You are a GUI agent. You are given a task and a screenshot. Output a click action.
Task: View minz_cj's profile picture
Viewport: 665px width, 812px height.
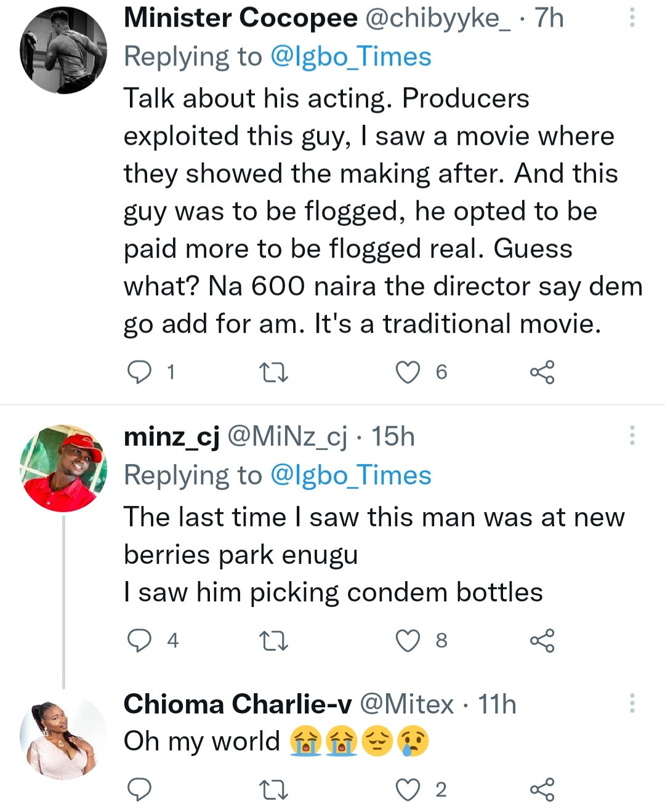[x=63, y=468]
